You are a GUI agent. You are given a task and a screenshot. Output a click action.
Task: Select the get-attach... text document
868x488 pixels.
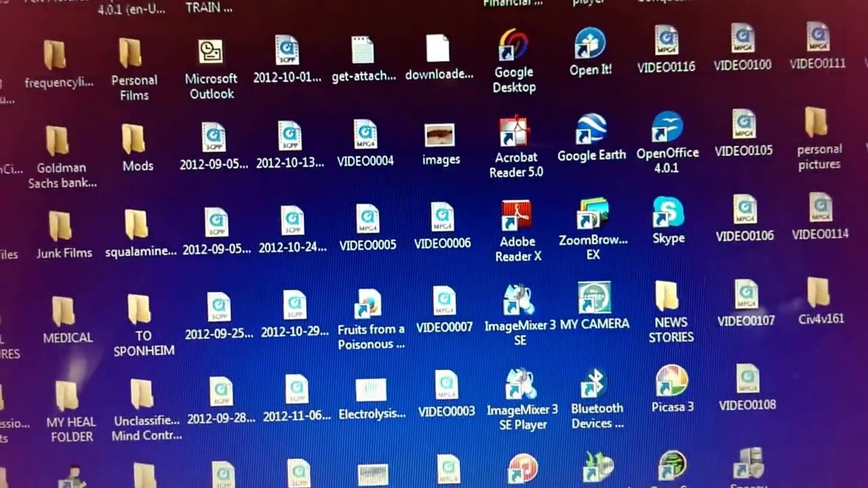pyautogui.click(x=363, y=50)
